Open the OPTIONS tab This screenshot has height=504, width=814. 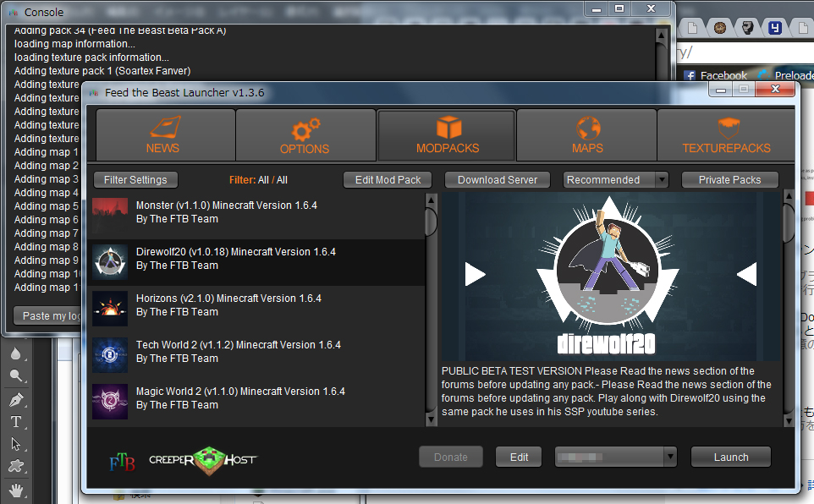tap(305, 135)
